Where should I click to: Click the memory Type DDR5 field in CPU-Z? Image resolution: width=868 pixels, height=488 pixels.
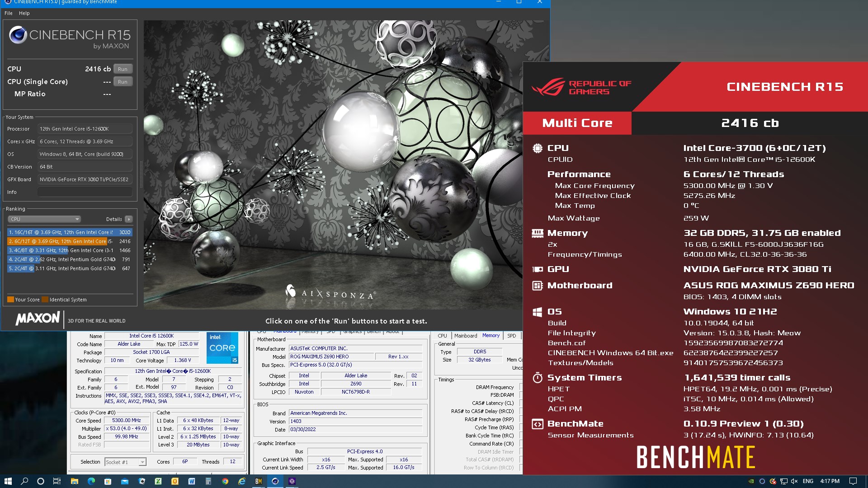(480, 352)
